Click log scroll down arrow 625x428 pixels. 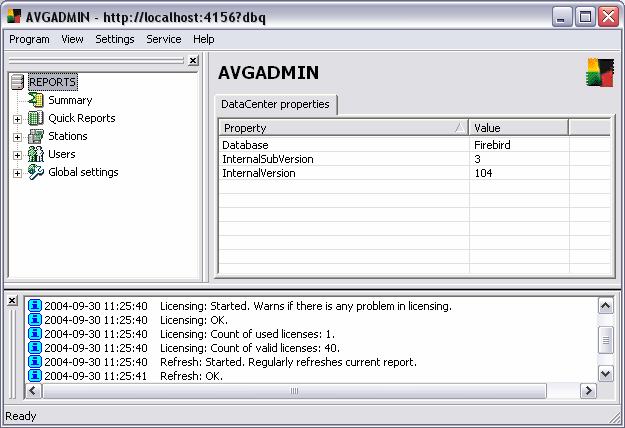tap(605, 373)
